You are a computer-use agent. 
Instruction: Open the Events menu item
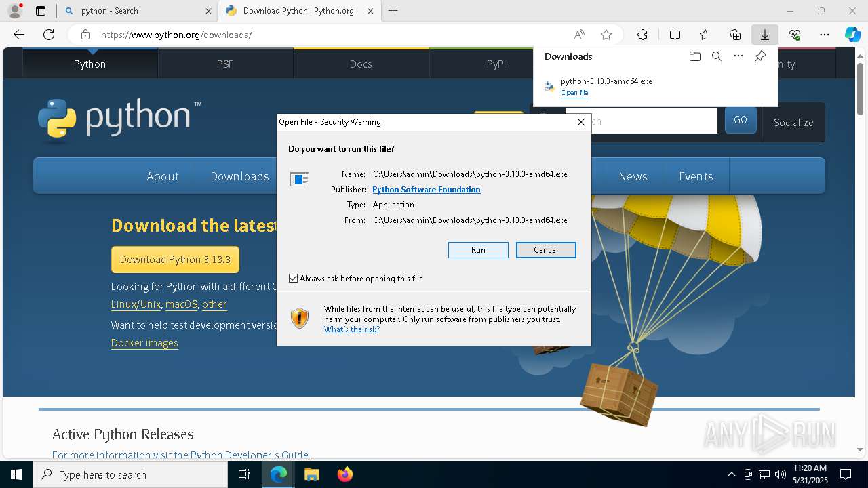point(696,176)
